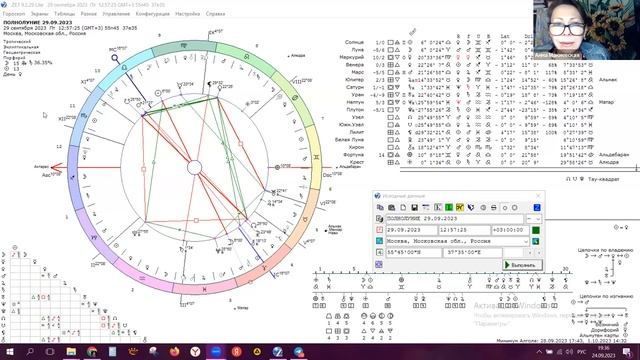The width and height of the screenshot is (640, 360).
Task: Open the Управление menu
Action: [116, 14]
